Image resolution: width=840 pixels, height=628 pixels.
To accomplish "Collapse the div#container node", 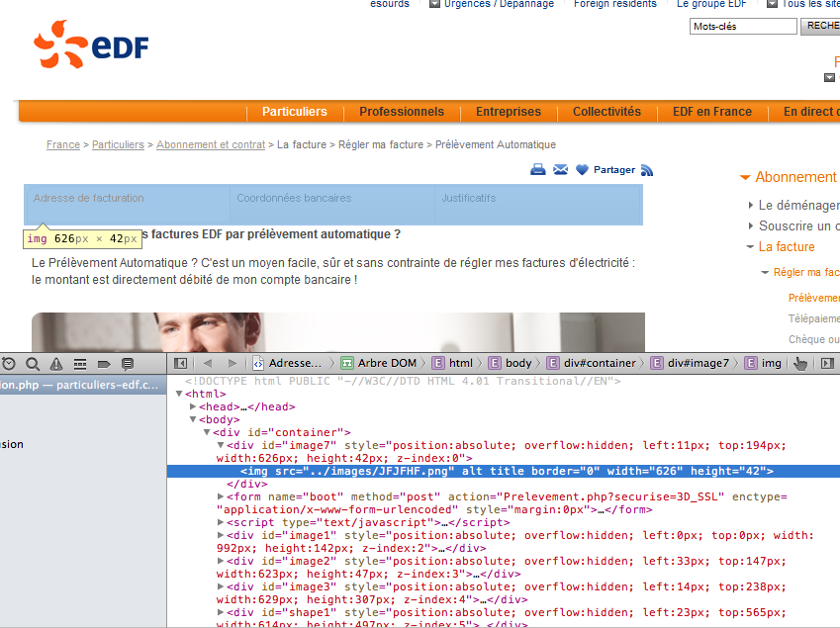I will [207, 432].
